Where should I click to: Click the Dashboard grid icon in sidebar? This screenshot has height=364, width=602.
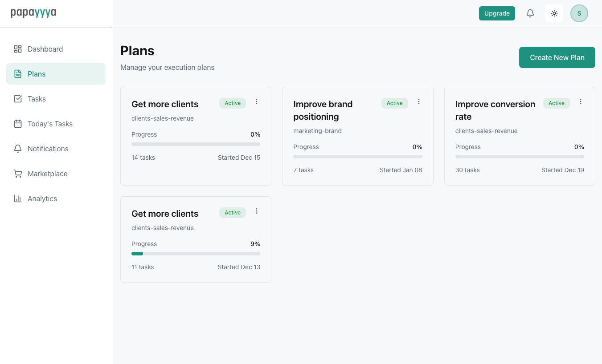[18, 49]
